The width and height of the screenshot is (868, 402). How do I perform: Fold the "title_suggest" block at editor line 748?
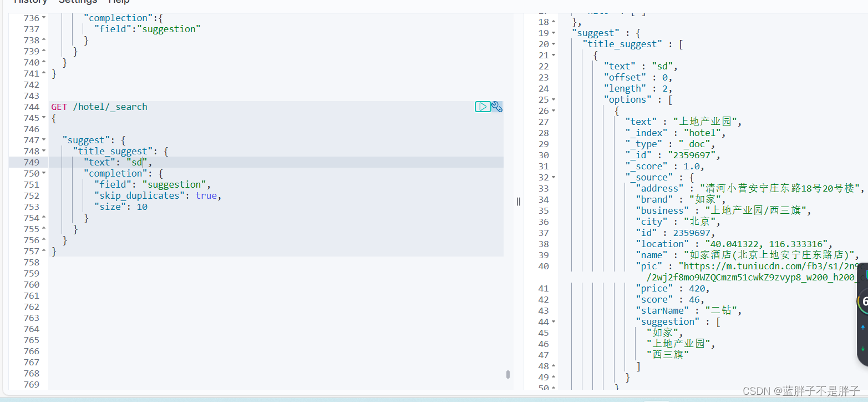tap(44, 151)
